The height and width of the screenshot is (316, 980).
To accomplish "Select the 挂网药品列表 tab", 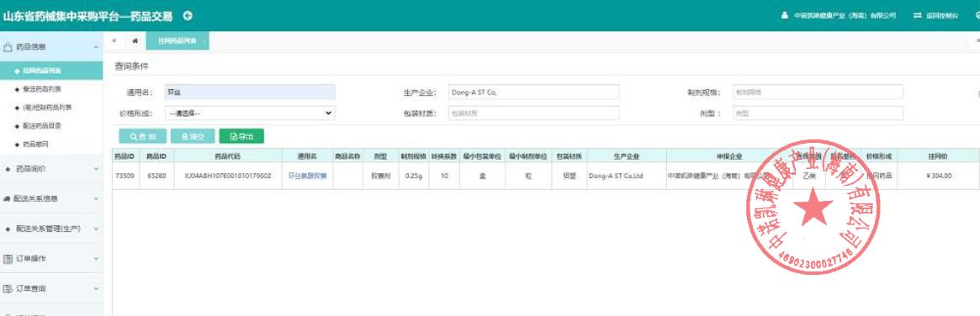I will pyautogui.click(x=177, y=40).
